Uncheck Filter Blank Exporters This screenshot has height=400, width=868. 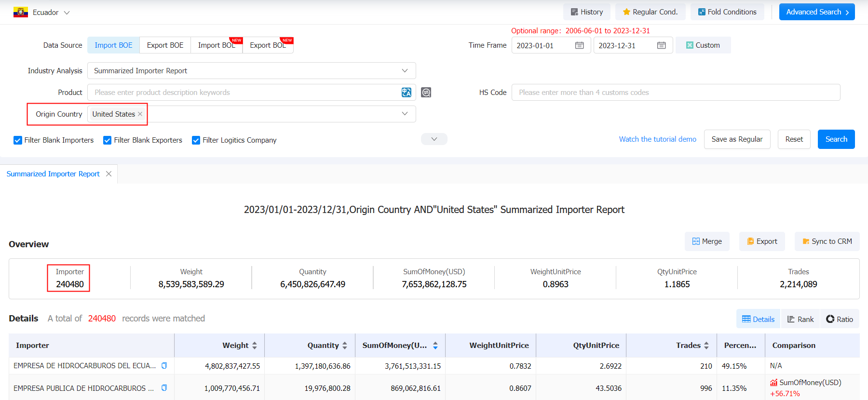[108, 140]
